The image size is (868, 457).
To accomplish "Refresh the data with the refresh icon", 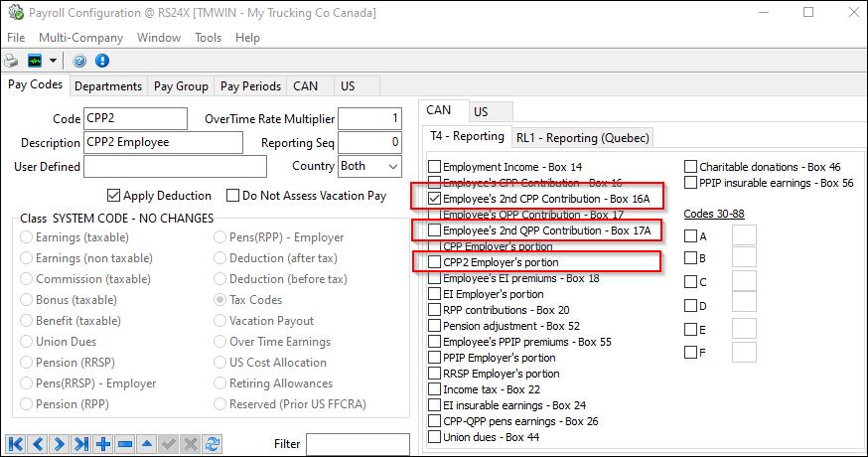I will click(x=212, y=444).
